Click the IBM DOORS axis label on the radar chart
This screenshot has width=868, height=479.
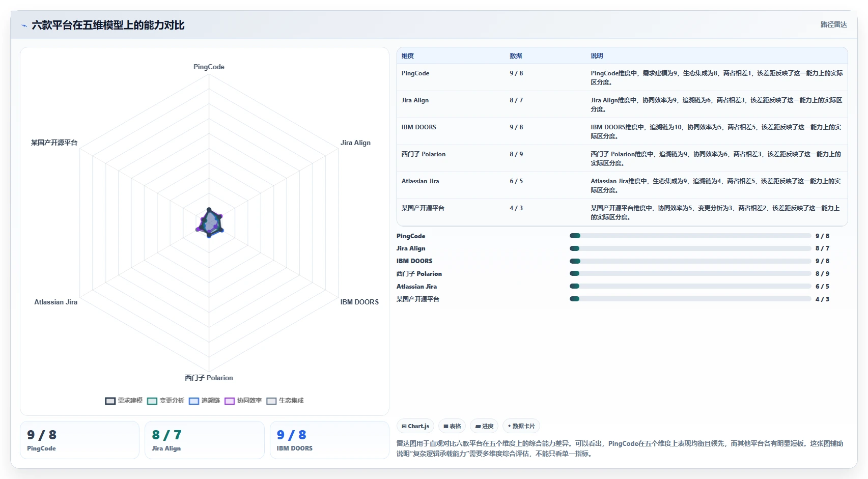(359, 302)
